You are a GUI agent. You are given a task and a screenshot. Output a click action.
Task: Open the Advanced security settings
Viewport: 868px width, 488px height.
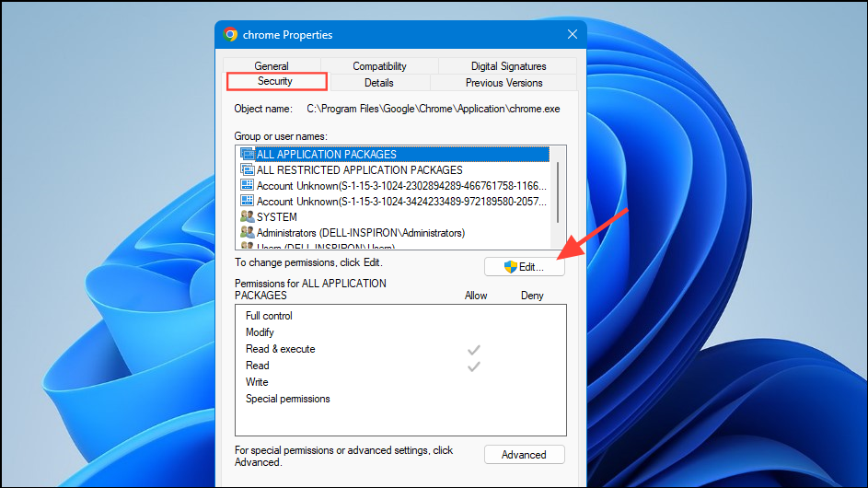525,455
